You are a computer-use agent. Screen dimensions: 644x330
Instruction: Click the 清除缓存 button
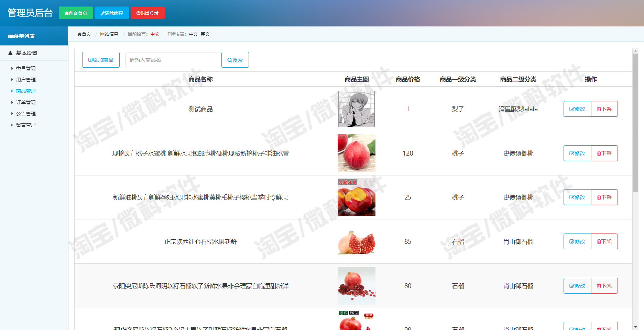click(112, 13)
